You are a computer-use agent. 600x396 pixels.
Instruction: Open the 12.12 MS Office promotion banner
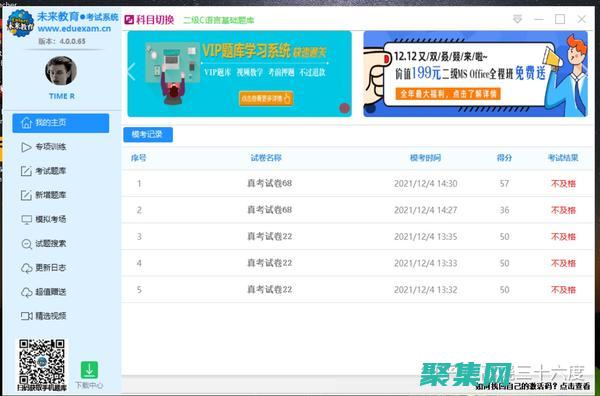475,74
